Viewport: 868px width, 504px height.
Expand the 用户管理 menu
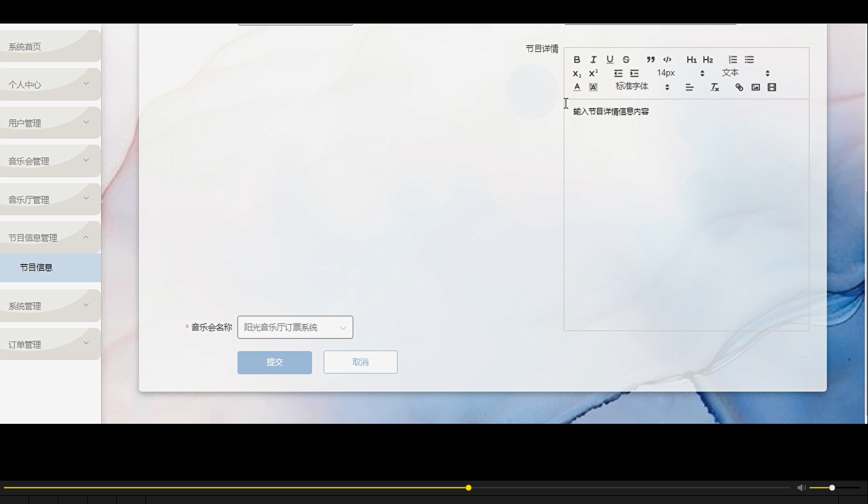click(x=50, y=122)
